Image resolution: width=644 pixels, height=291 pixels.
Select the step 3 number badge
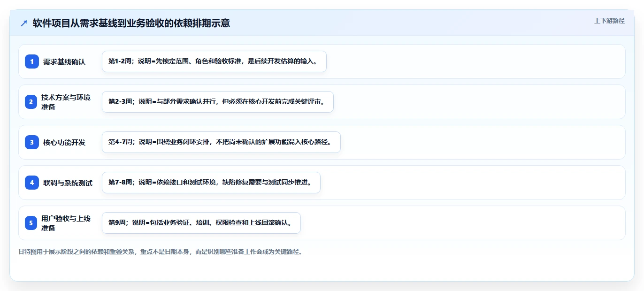click(32, 142)
